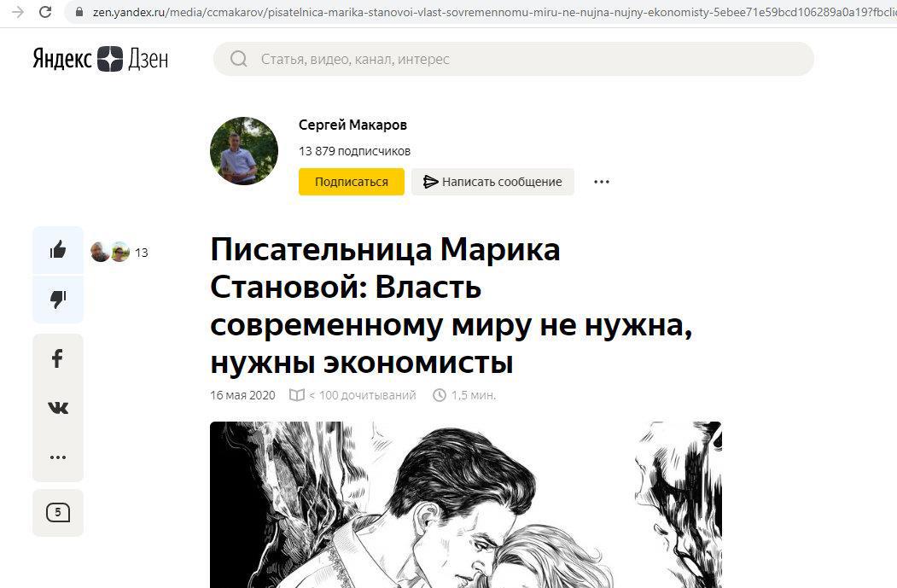Focus the Статья, видео, канал search field
The width and height of the screenshot is (897, 588).
click(514, 59)
